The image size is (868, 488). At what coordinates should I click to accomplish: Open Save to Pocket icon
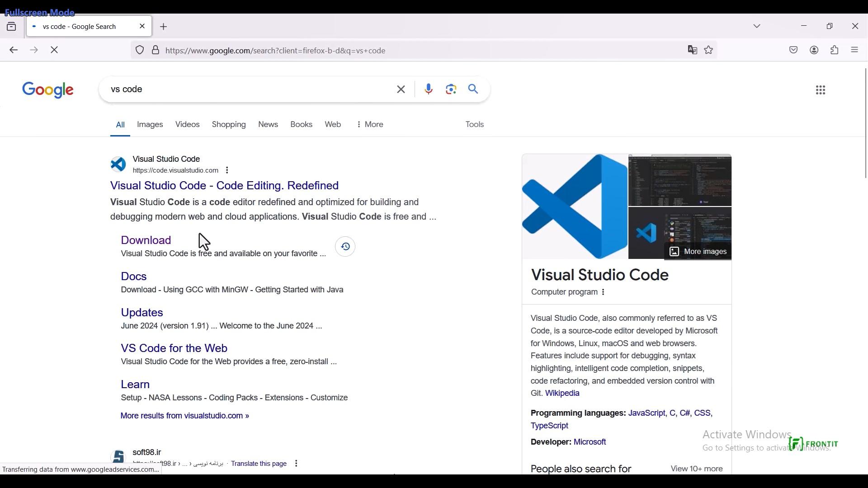(x=793, y=50)
